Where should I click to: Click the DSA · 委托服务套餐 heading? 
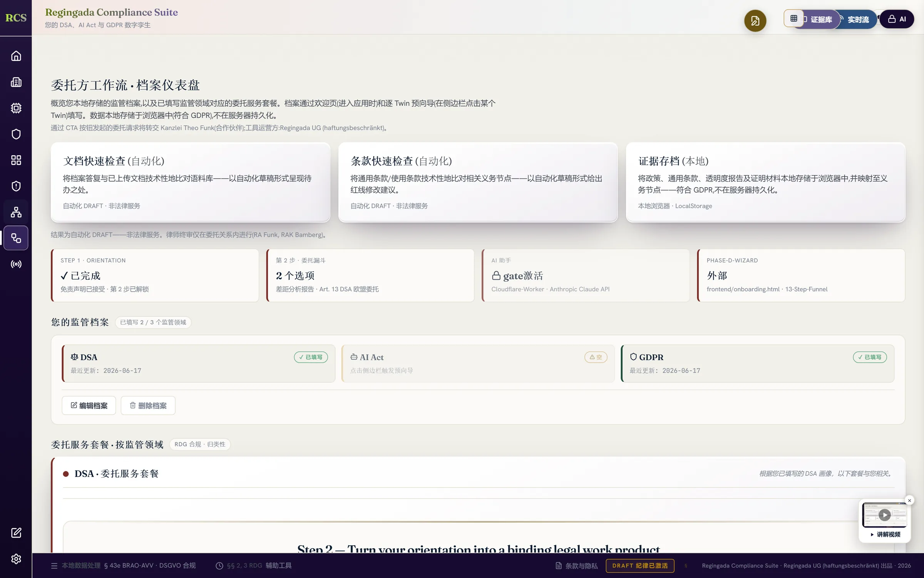pos(116,474)
